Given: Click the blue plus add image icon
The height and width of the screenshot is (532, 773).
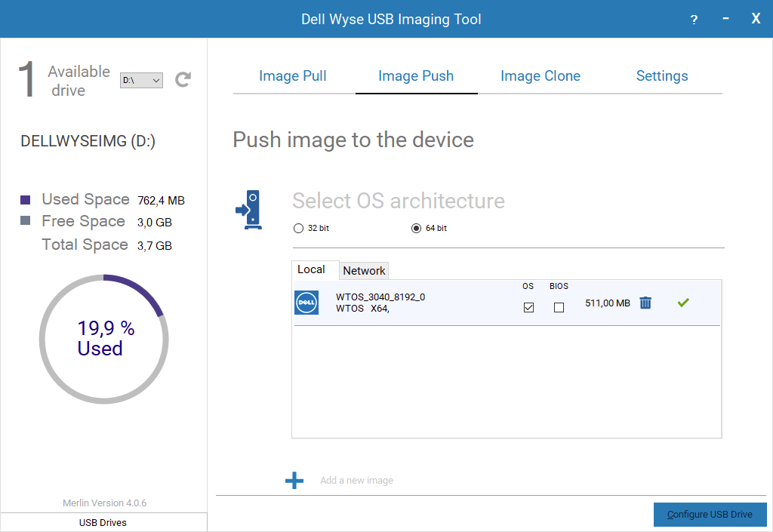Looking at the screenshot, I should tap(294, 480).
